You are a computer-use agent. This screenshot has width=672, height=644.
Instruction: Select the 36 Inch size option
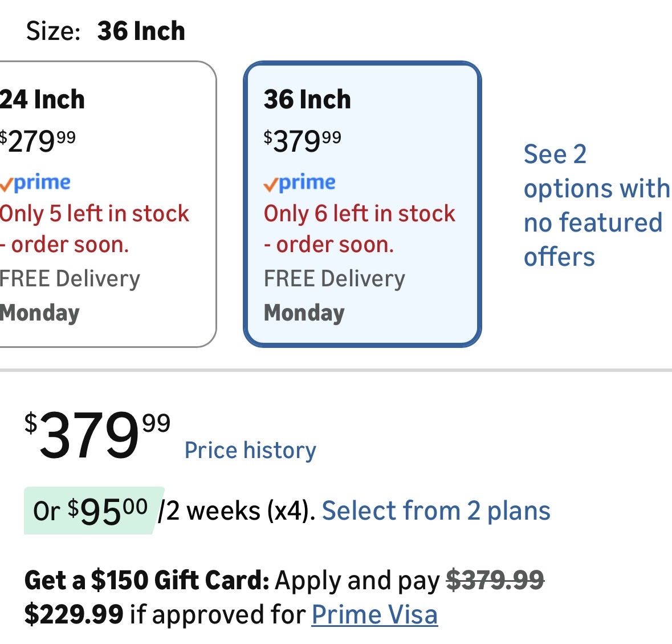307,100
